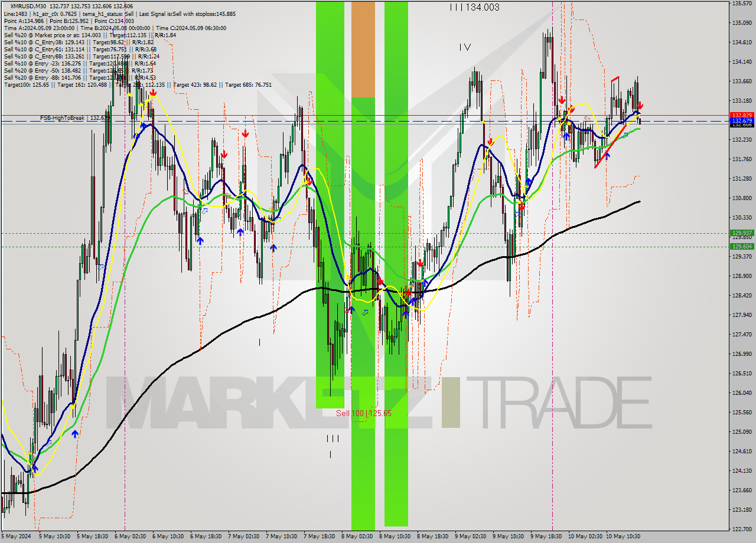
Task: Click the 122.700 price axis label
Action: (741, 529)
